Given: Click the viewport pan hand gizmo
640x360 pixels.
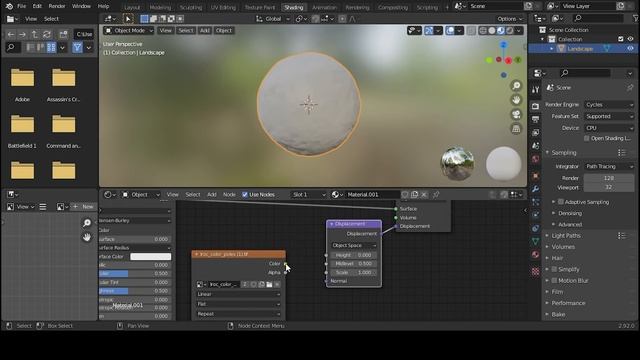Looking at the screenshot, I should [x=516, y=100].
